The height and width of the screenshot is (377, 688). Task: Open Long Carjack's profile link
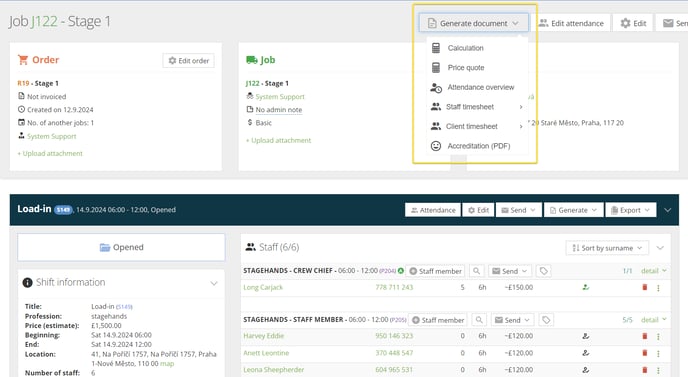[263, 287]
